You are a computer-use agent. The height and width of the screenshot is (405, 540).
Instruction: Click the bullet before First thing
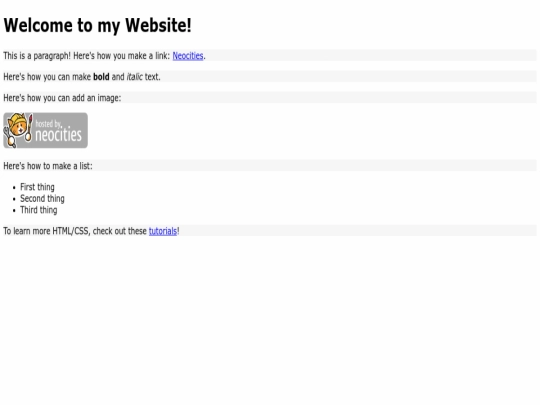14,188
